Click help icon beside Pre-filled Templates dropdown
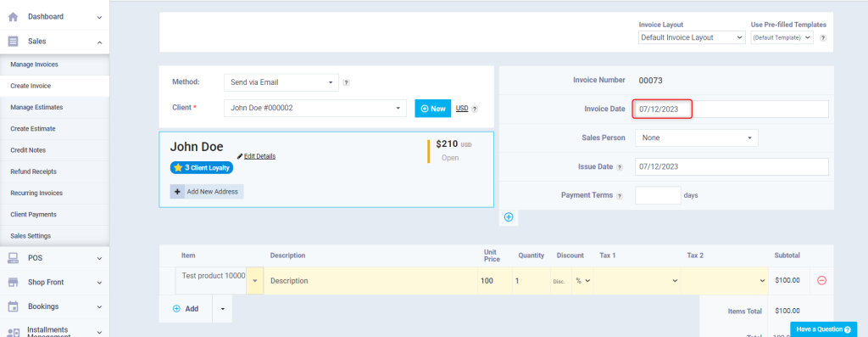The height and width of the screenshot is (337, 868). 822,38
